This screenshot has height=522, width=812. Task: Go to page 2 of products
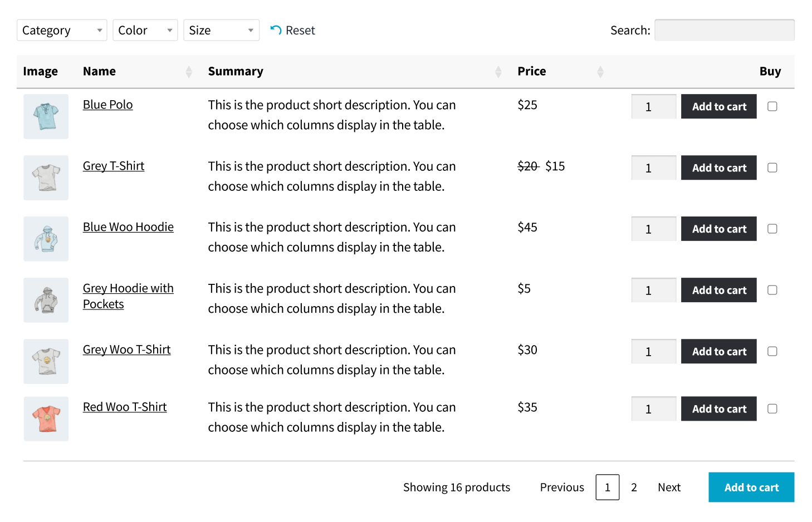coord(634,487)
